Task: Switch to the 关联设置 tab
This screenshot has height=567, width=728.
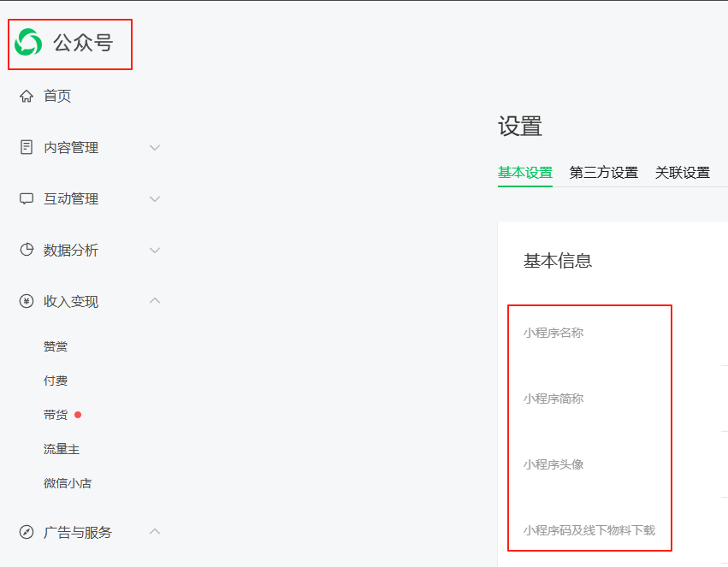Action: 683,173
